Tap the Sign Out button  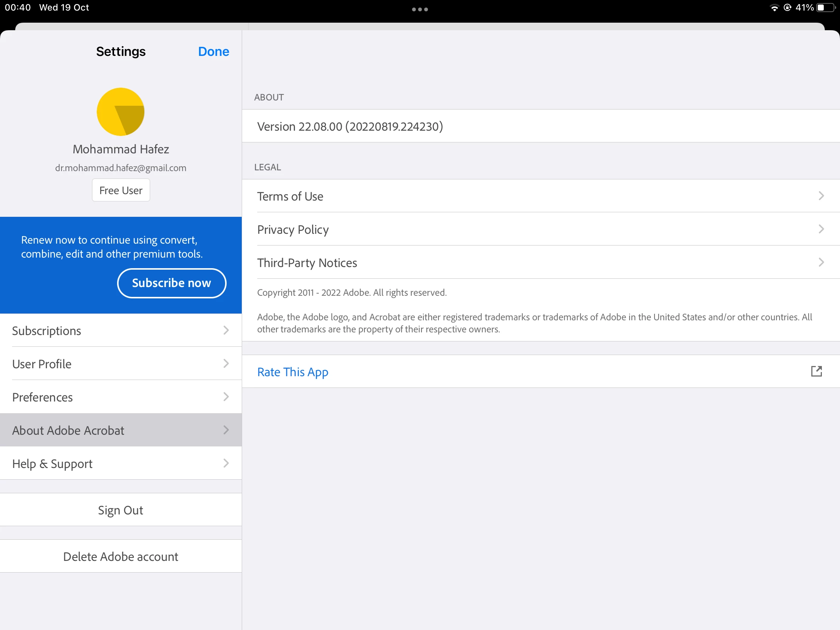pos(120,510)
